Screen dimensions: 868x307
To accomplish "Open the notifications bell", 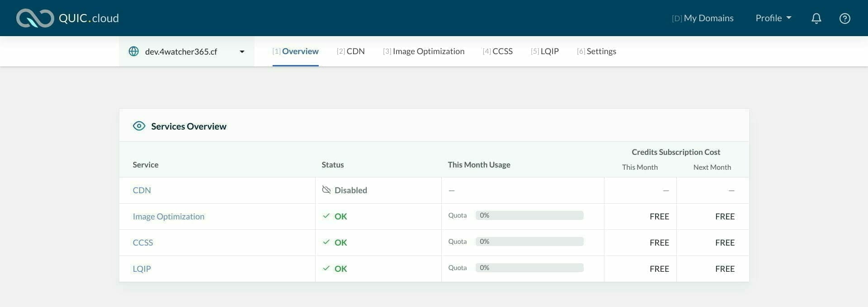I will click(x=816, y=18).
